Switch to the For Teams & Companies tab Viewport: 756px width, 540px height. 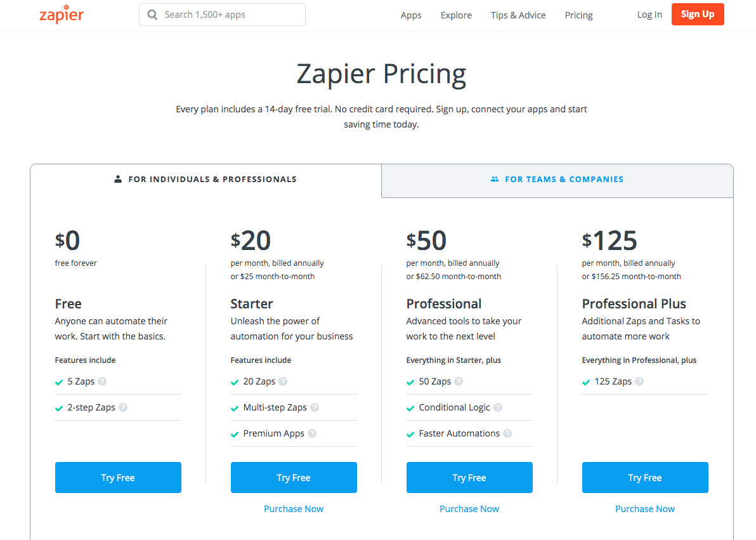tap(557, 180)
